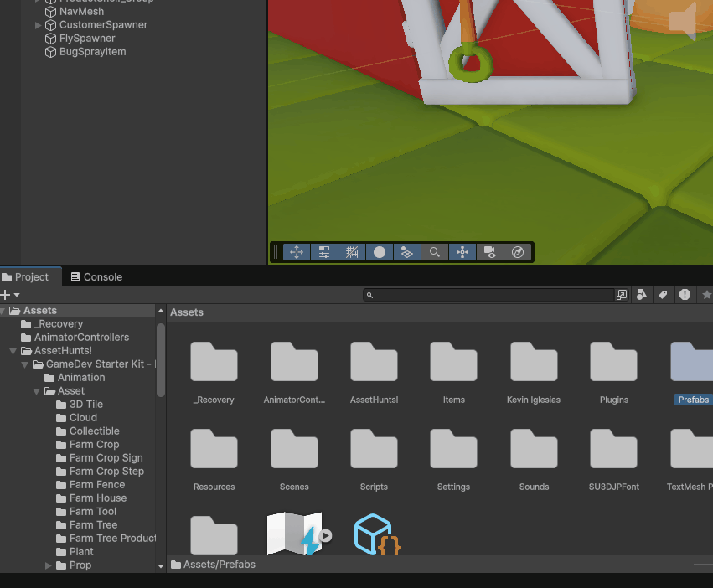Open the scene camera settings icon
The image size is (713, 588).
(x=490, y=252)
